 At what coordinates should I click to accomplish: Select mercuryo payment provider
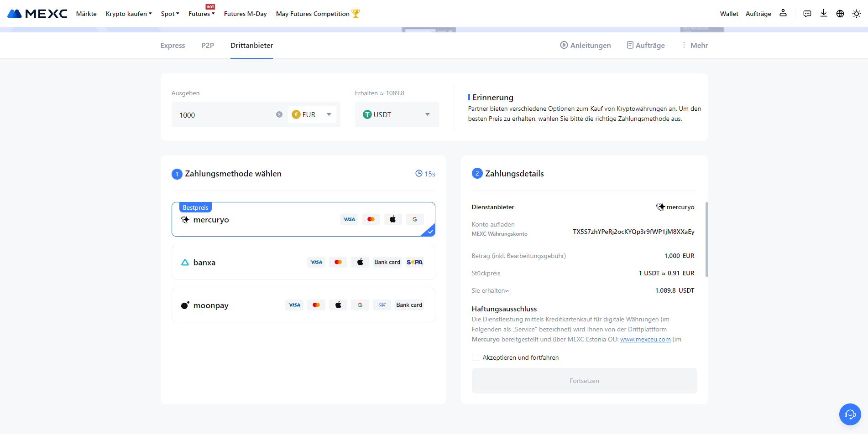303,219
